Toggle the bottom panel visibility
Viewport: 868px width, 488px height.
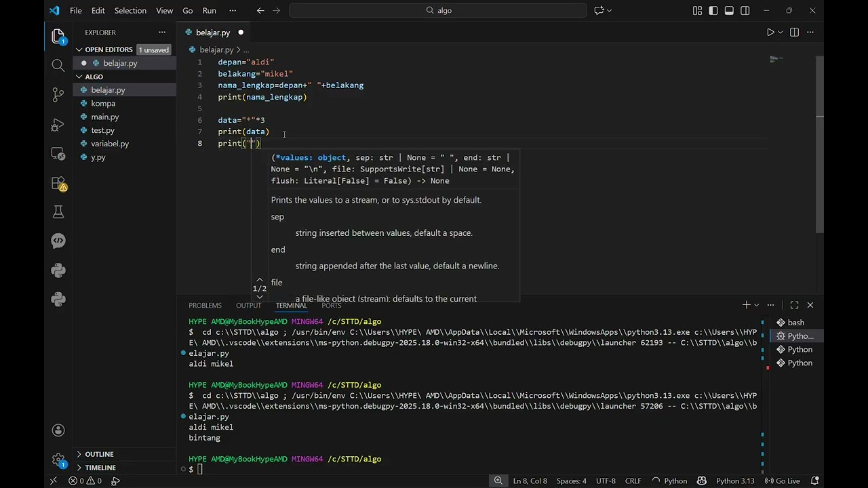click(x=729, y=10)
